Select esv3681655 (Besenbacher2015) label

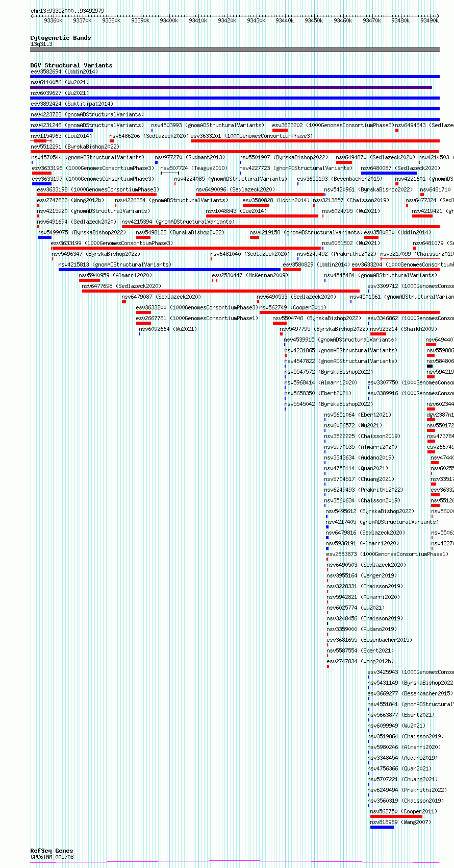point(369,640)
